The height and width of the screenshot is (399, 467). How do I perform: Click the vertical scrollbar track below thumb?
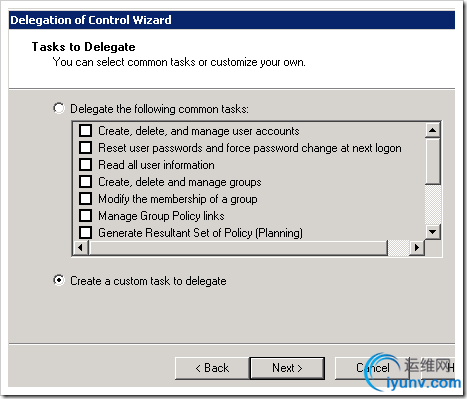click(433, 204)
